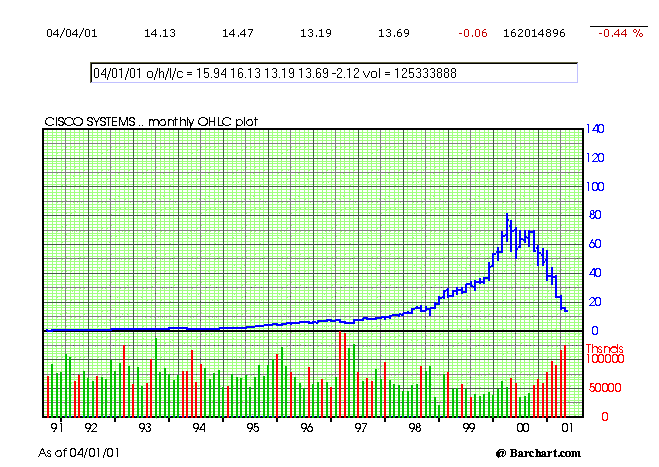The height and width of the screenshot is (467, 659).
Task: Click the OHLC readout text field
Action: 334,73
